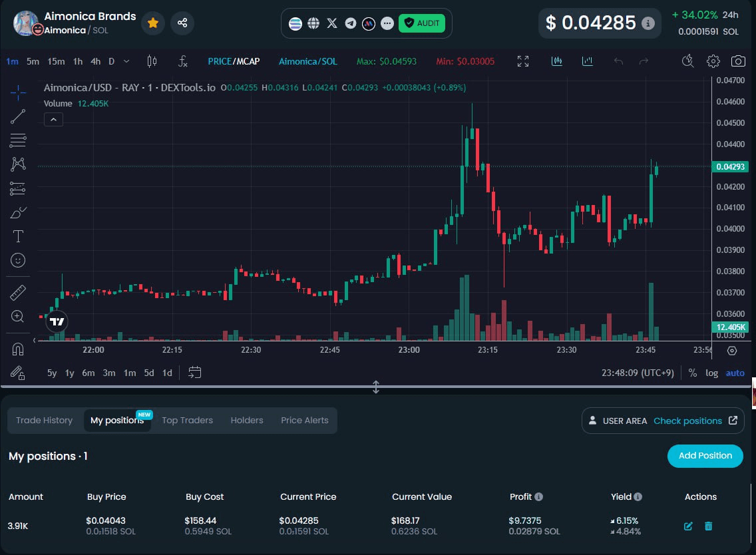Open the Solana explorer icon link

295,23
